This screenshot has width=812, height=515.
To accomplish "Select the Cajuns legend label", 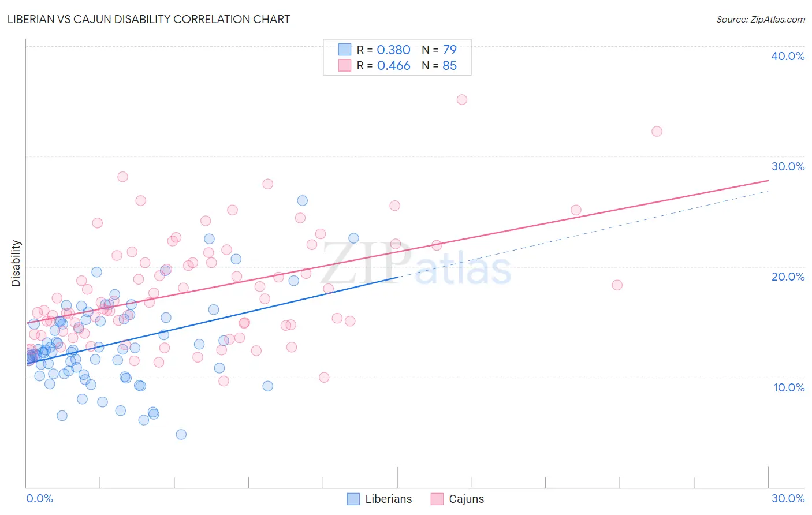I will point(467,499).
